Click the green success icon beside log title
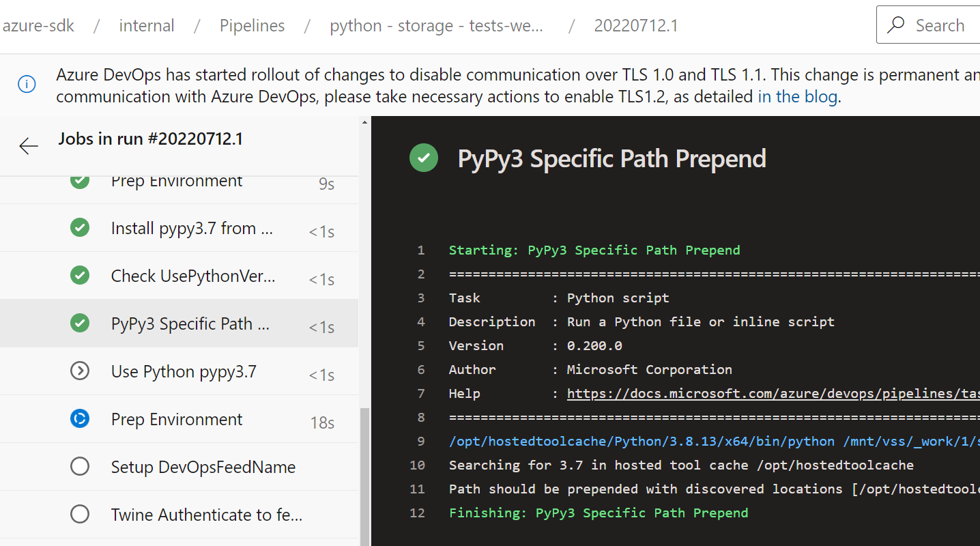This screenshot has width=980, height=546. pyautogui.click(x=424, y=158)
